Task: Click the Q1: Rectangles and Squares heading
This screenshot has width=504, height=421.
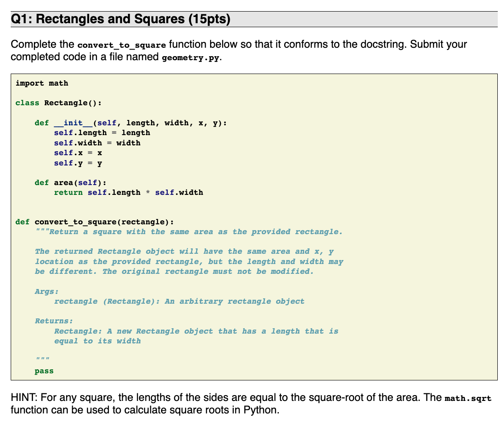Action: pyautogui.click(x=120, y=19)
